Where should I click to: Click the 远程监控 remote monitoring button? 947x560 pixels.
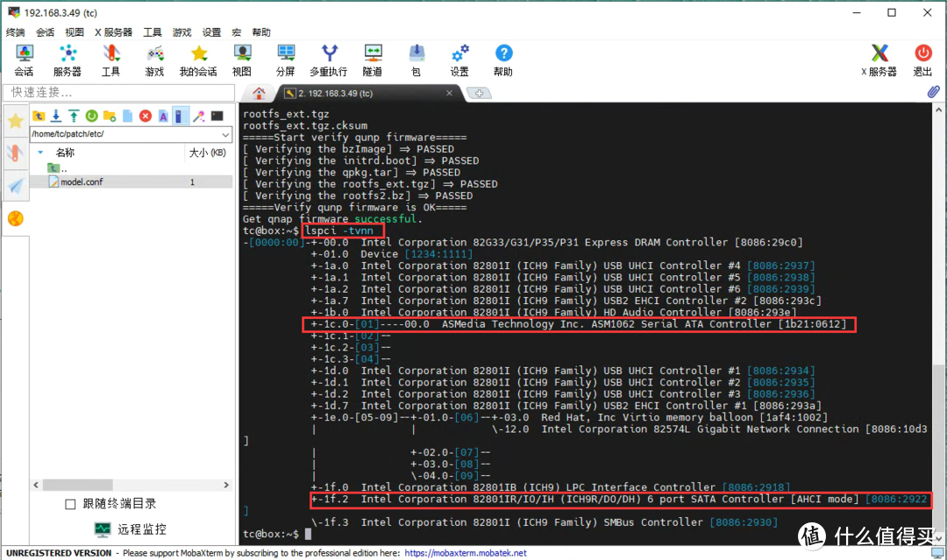pos(130,529)
